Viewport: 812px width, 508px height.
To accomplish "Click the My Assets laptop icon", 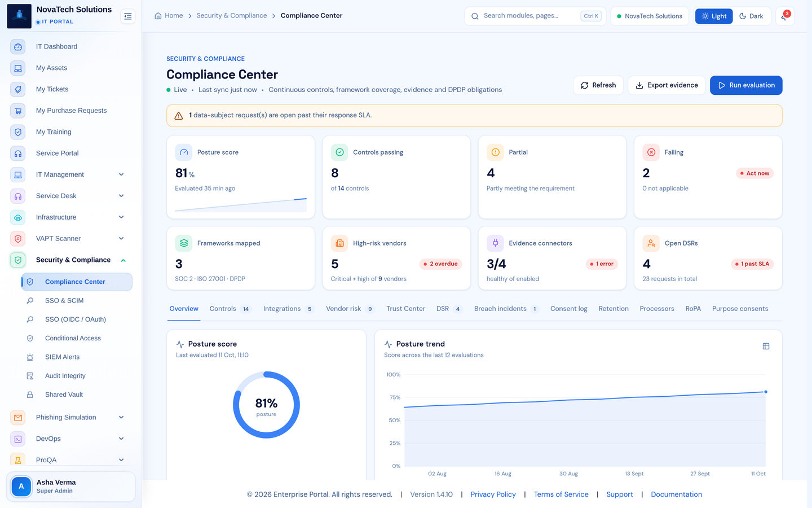I will [18, 68].
